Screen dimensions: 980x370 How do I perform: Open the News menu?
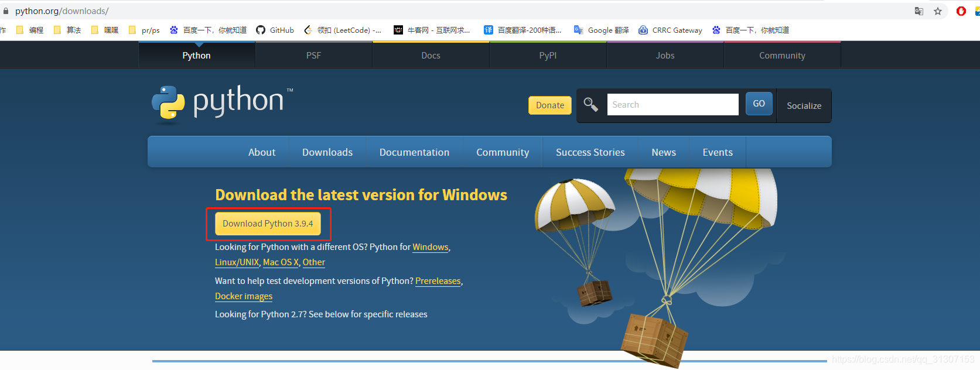tap(664, 152)
